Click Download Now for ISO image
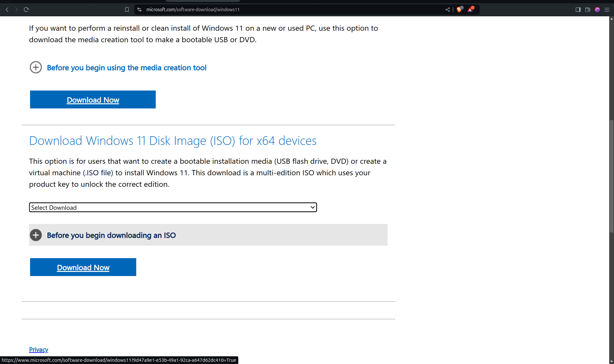This screenshot has height=364, width=614. coord(83,267)
